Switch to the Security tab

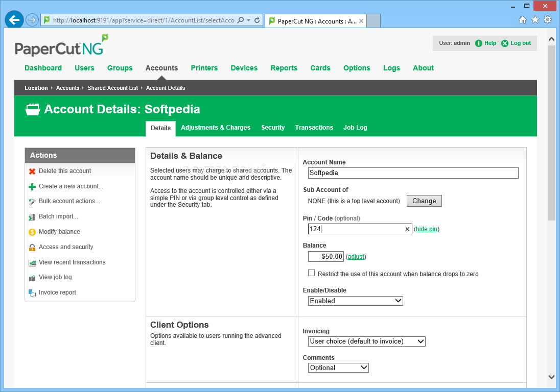click(x=273, y=128)
